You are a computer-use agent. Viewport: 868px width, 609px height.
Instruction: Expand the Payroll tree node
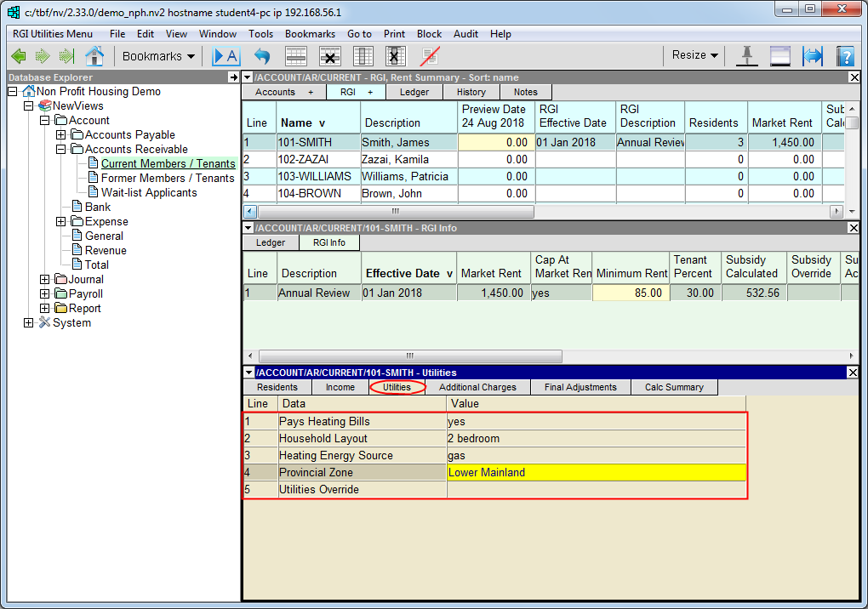(45, 294)
